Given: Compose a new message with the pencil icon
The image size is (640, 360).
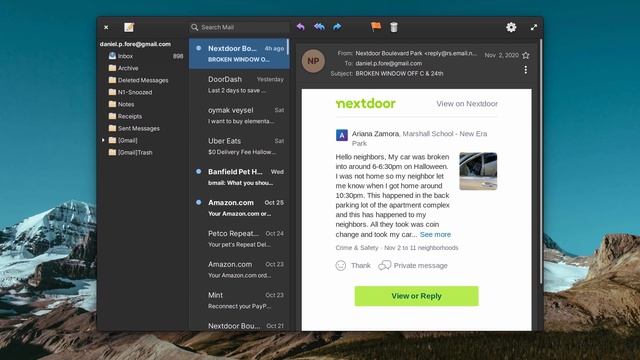Looking at the screenshot, I should click(x=129, y=27).
